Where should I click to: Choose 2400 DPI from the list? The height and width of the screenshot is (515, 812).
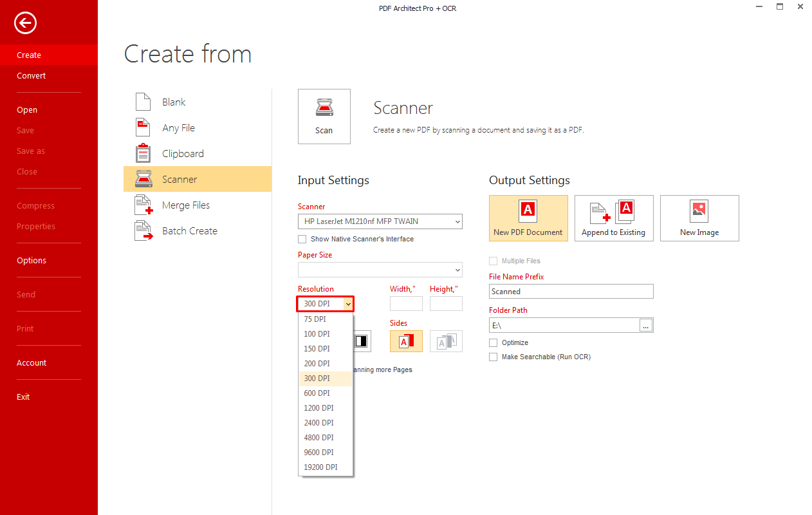pos(326,423)
